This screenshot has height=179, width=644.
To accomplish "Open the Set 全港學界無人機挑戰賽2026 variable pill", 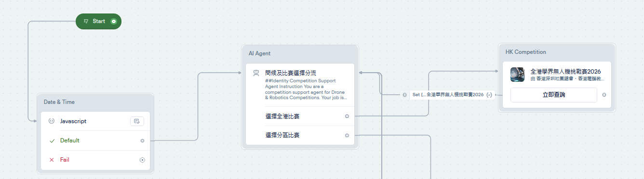I will point(452,95).
